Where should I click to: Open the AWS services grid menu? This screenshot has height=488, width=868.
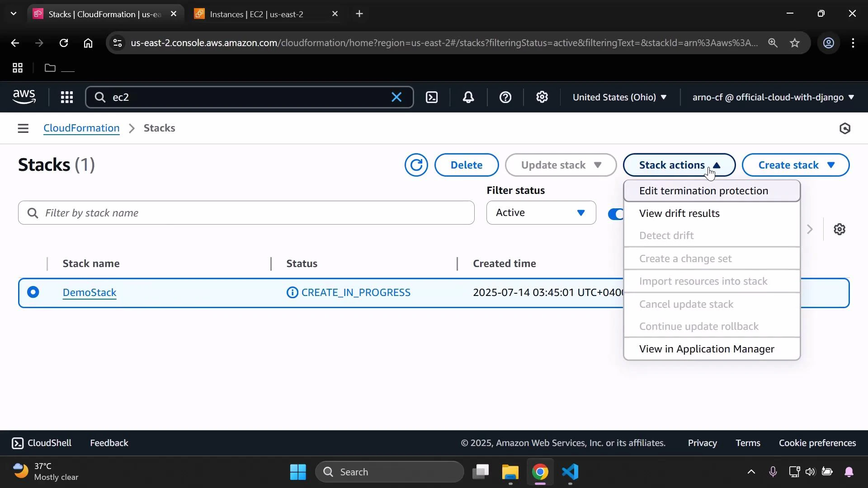point(66,97)
